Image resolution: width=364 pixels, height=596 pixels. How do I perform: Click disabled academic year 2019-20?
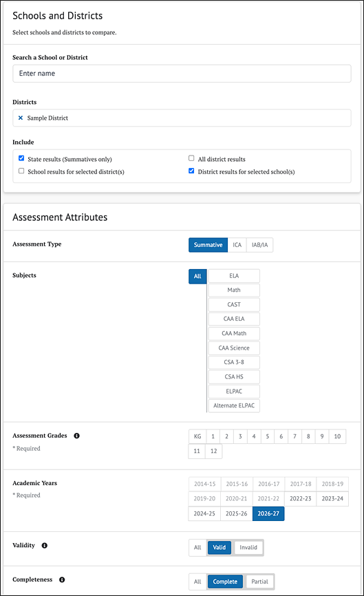click(x=204, y=499)
